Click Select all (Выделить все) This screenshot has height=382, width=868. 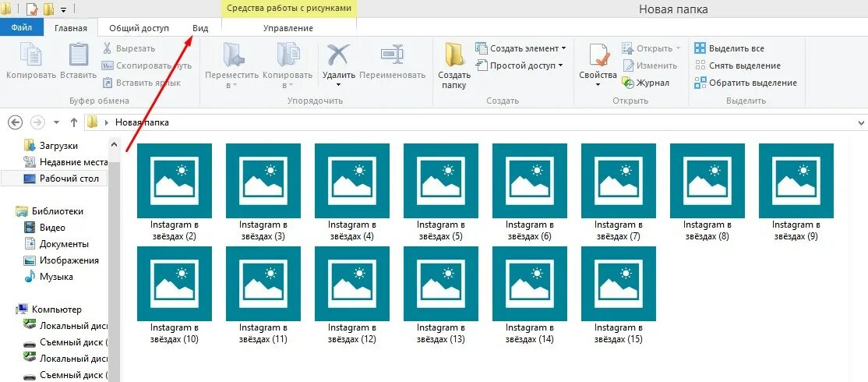coord(729,48)
